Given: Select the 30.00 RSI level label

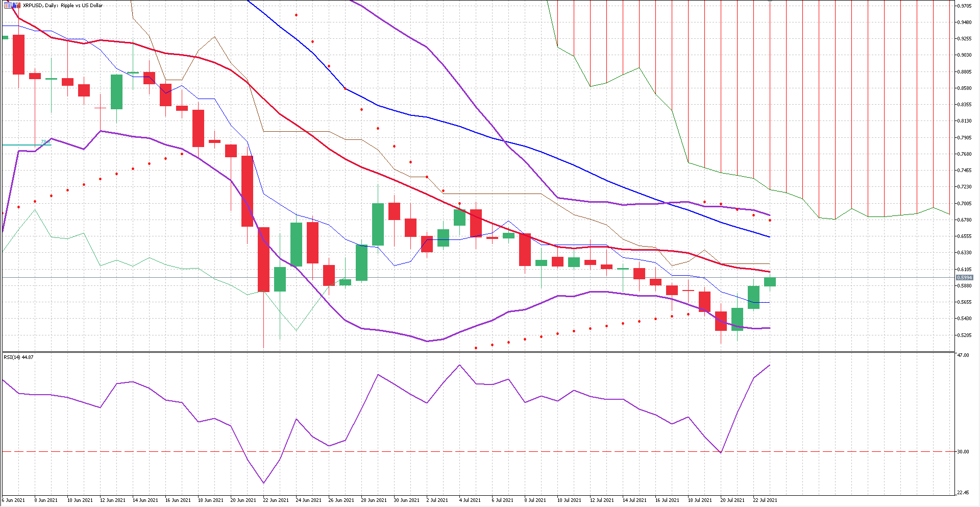Looking at the screenshot, I should coord(963,452).
